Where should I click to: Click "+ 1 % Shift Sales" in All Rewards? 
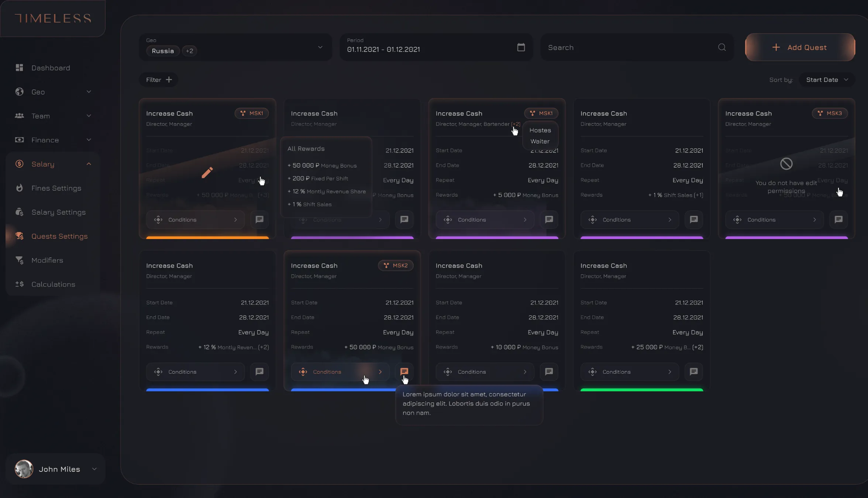pos(310,204)
